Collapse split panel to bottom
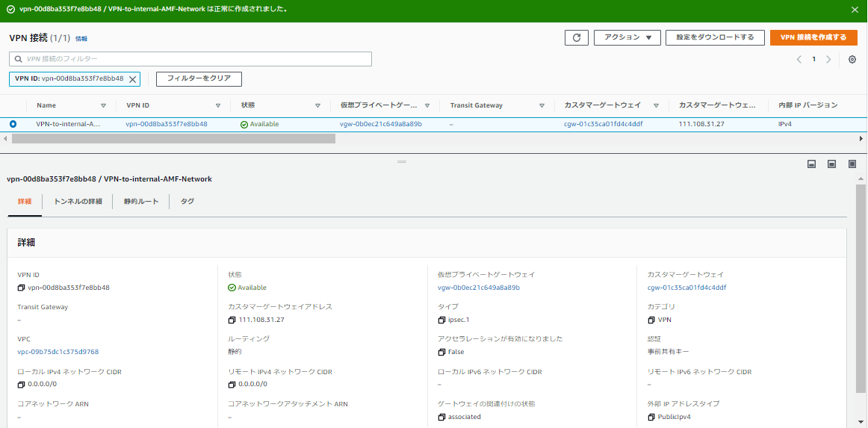Image resolution: width=868 pixels, height=428 pixels. pyautogui.click(x=811, y=164)
